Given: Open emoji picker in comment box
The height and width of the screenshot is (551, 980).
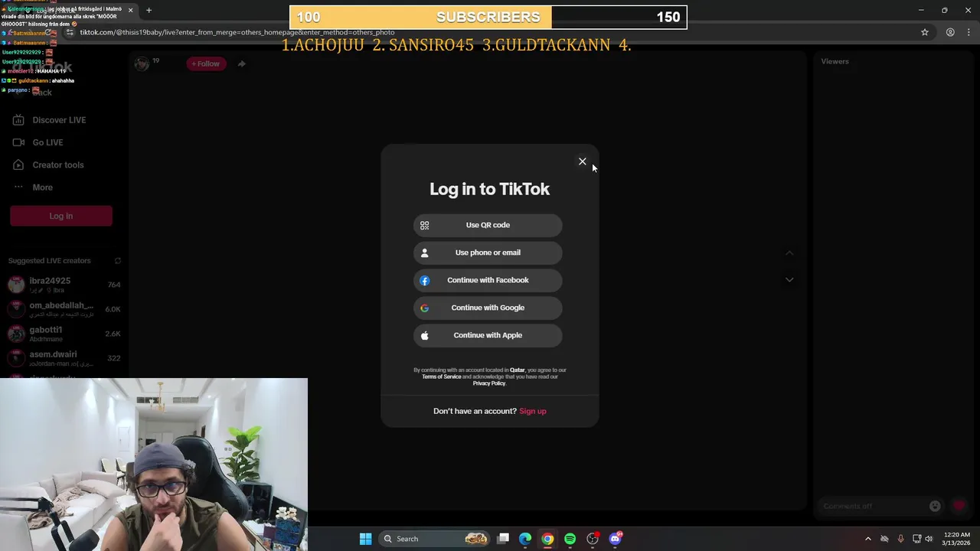Looking at the screenshot, I should pos(935,506).
